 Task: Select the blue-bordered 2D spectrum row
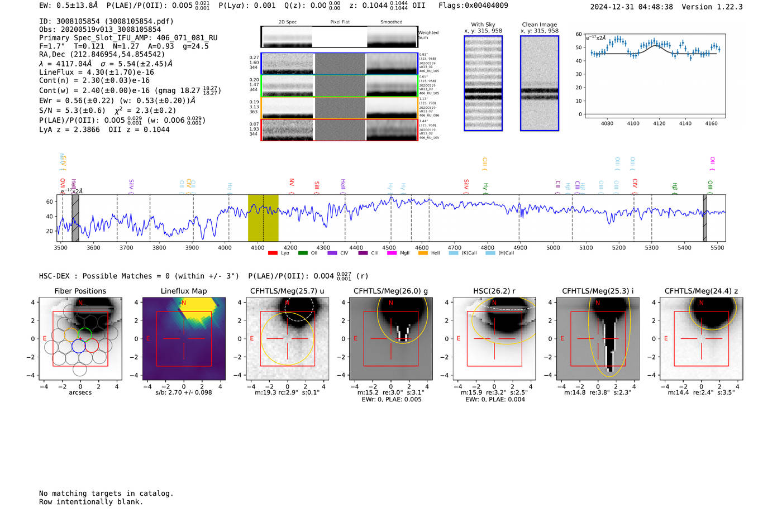click(x=339, y=64)
